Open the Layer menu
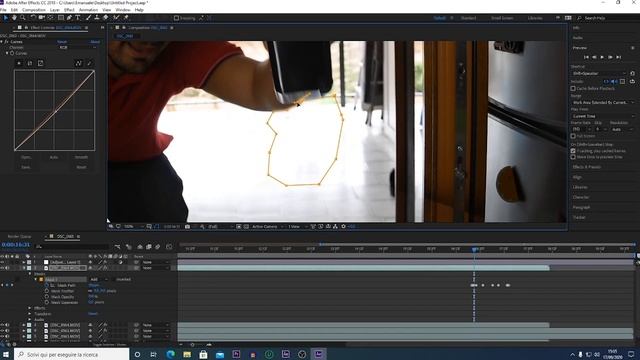This screenshot has height=360, width=640. click(x=55, y=10)
